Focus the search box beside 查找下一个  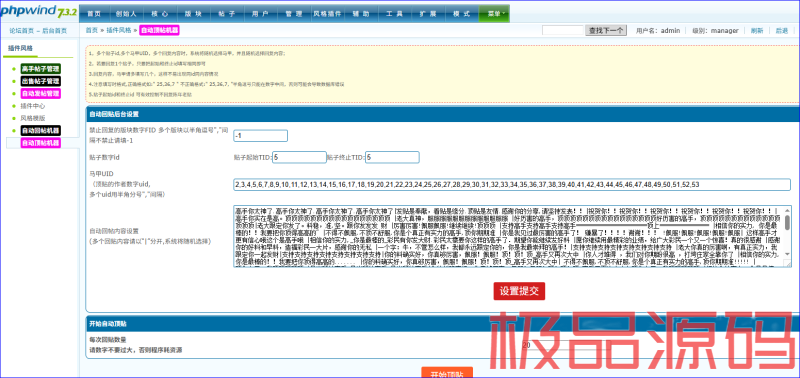pos(562,31)
